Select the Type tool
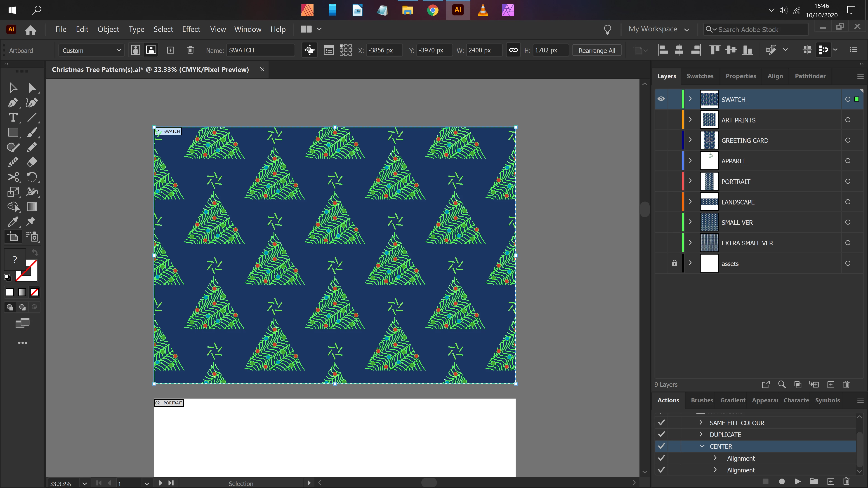This screenshot has width=868, height=488. point(13,117)
